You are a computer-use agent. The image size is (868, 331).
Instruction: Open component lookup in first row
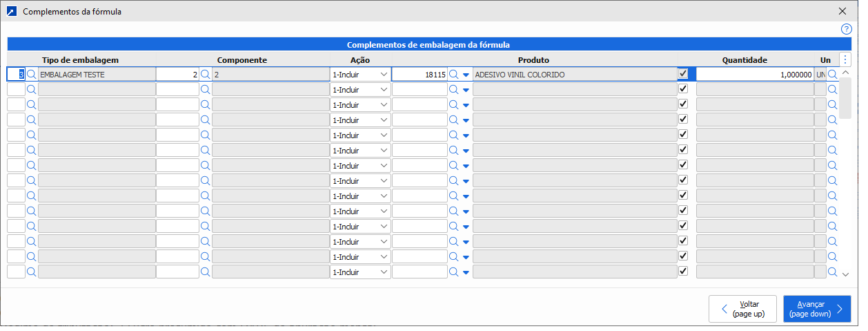pos(205,74)
